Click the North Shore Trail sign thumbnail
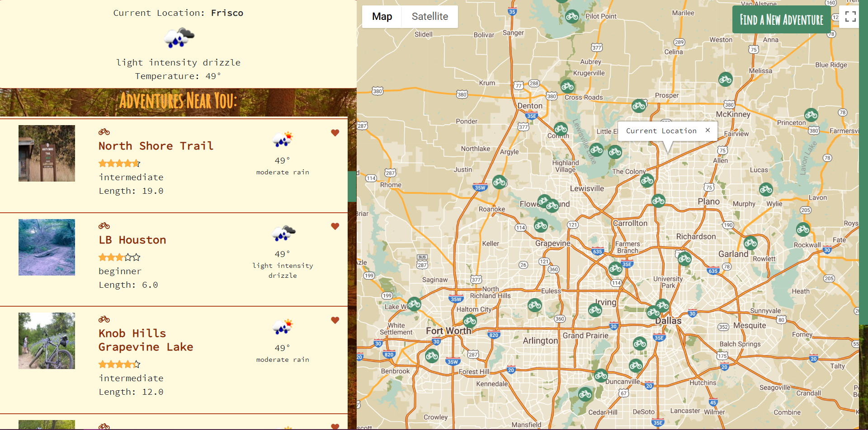Image resolution: width=868 pixels, height=430 pixels. pos(47,154)
